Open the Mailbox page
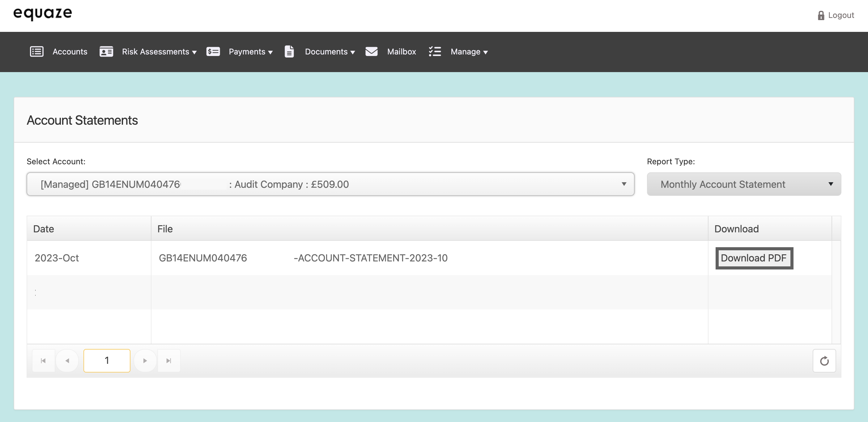 pos(401,52)
